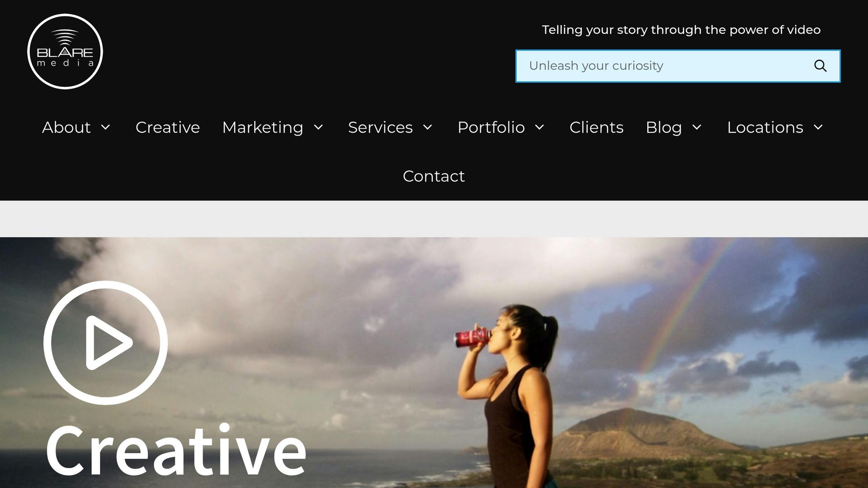Open the Portfolio nav link
868x488 pixels.
click(x=491, y=127)
